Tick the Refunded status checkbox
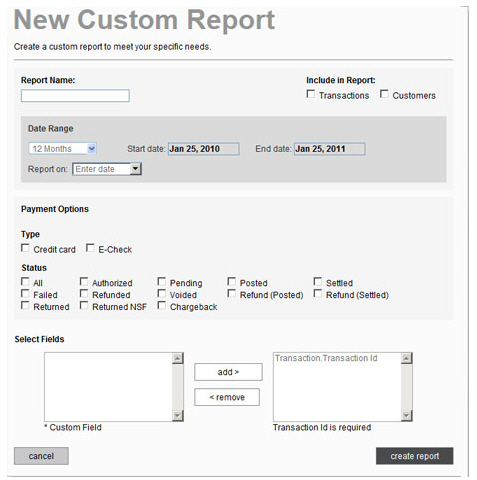This screenshot has width=477, height=480. (x=84, y=294)
